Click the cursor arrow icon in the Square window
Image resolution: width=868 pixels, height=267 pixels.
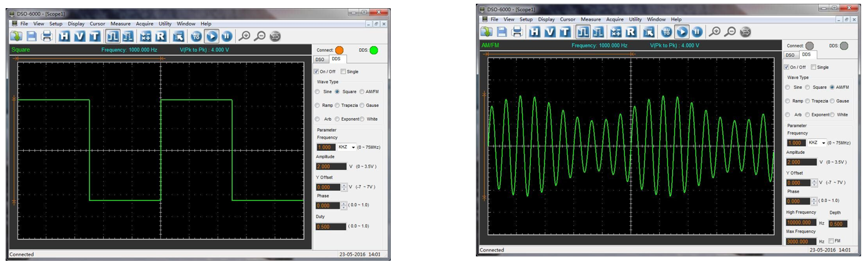(x=178, y=36)
